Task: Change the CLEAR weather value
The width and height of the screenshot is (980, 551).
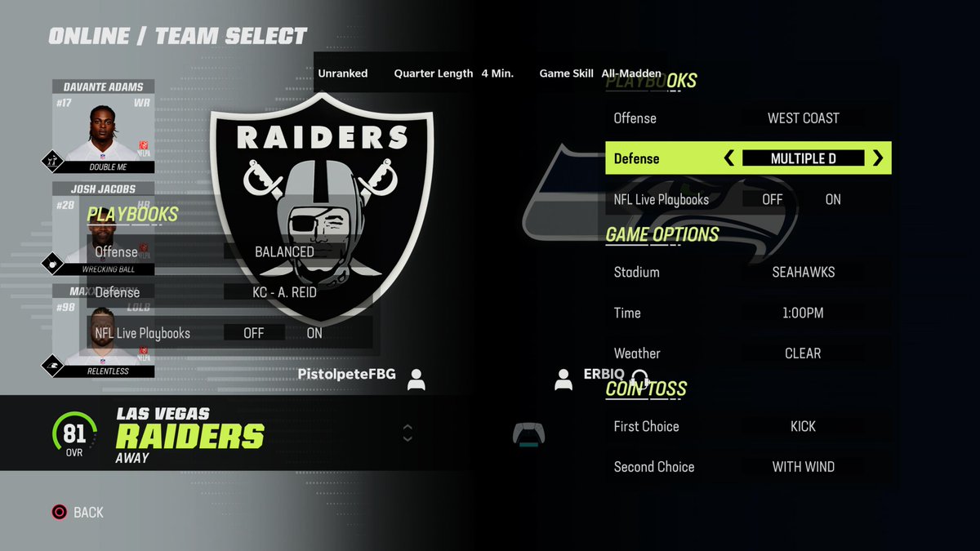Action: coord(804,353)
